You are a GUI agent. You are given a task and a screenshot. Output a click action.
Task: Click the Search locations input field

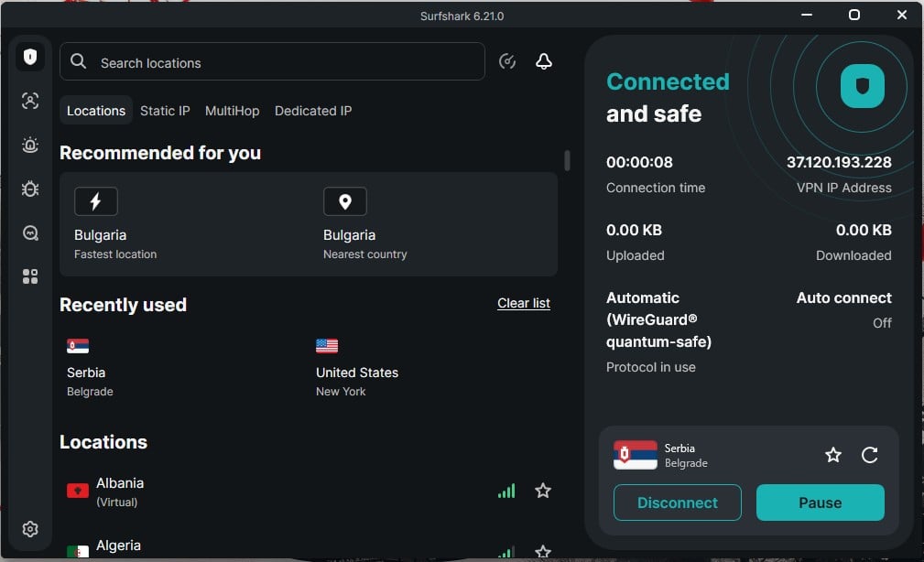pos(272,61)
